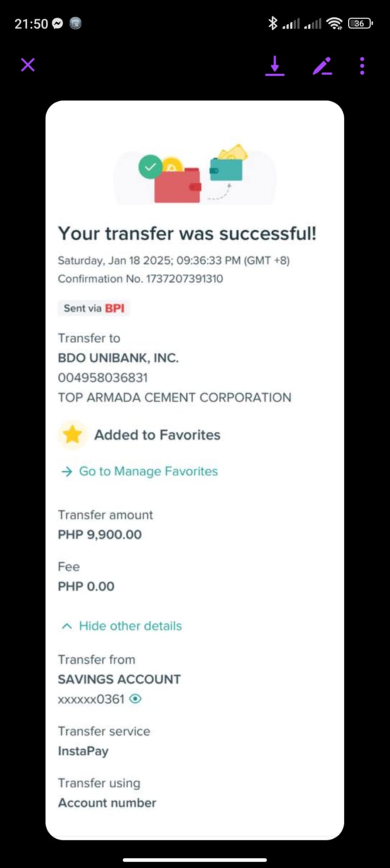Image resolution: width=390 pixels, height=868 pixels.
Task: Tap the Wi-Fi status icon
Action: coord(335,23)
